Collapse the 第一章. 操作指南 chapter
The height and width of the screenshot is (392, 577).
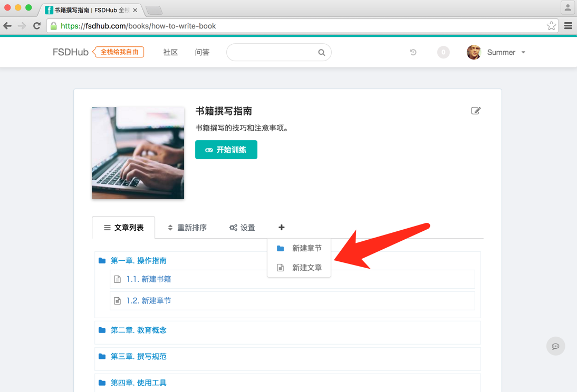pos(138,261)
